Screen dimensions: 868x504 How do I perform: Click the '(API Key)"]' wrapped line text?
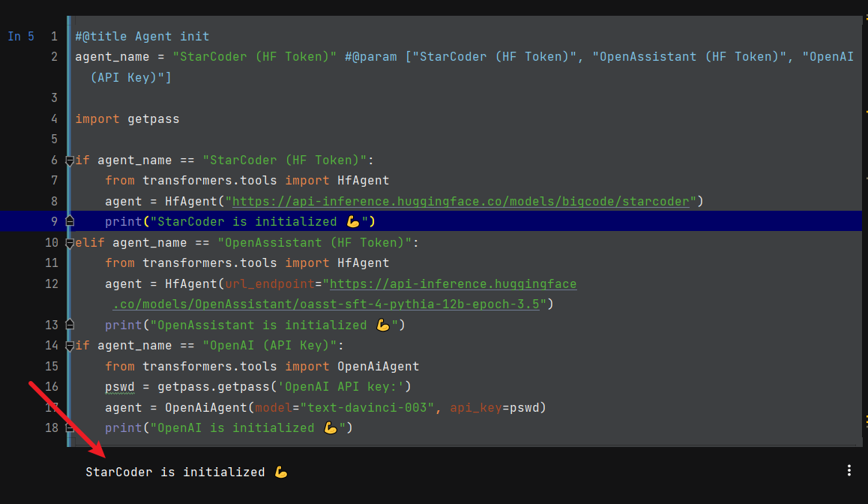click(131, 77)
